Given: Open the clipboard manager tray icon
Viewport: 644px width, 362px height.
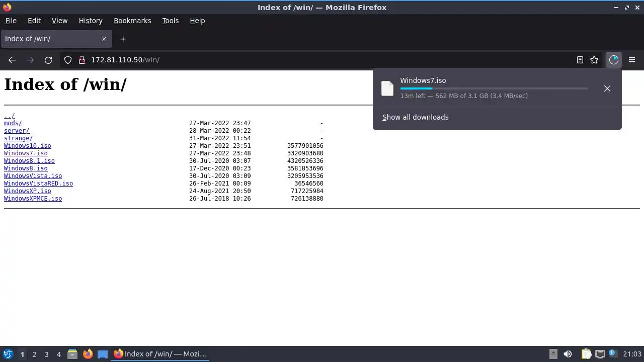Looking at the screenshot, I should point(586,354).
